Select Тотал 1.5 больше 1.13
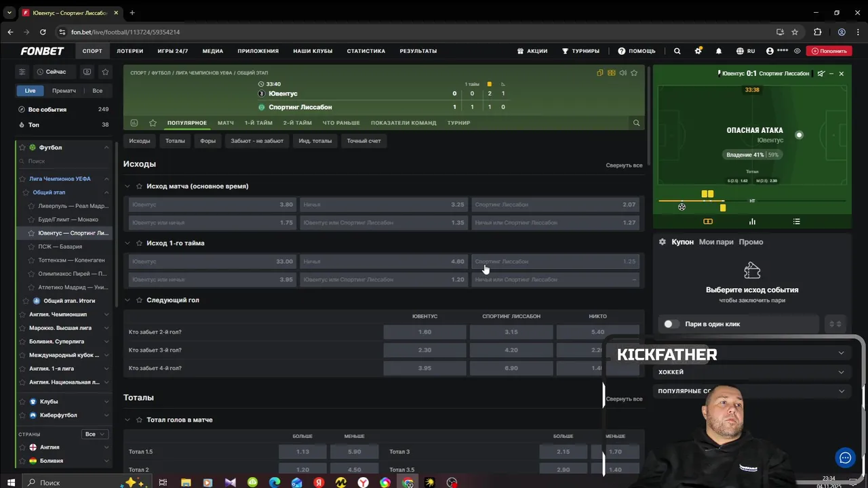The image size is (868, 488). click(302, 451)
